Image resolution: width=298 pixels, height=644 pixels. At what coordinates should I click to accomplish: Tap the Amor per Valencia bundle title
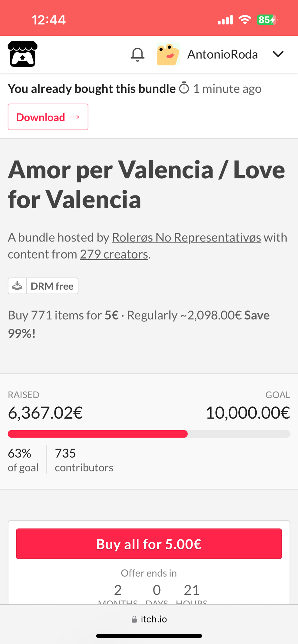(146, 184)
